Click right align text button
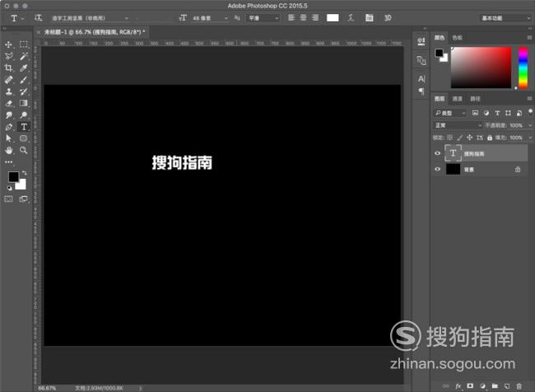 (315, 18)
